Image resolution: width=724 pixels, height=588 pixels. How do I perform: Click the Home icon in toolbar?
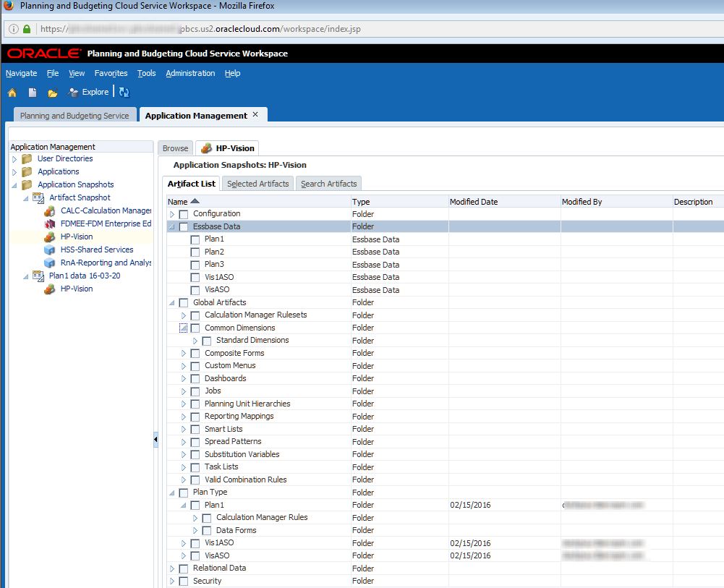coord(12,93)
